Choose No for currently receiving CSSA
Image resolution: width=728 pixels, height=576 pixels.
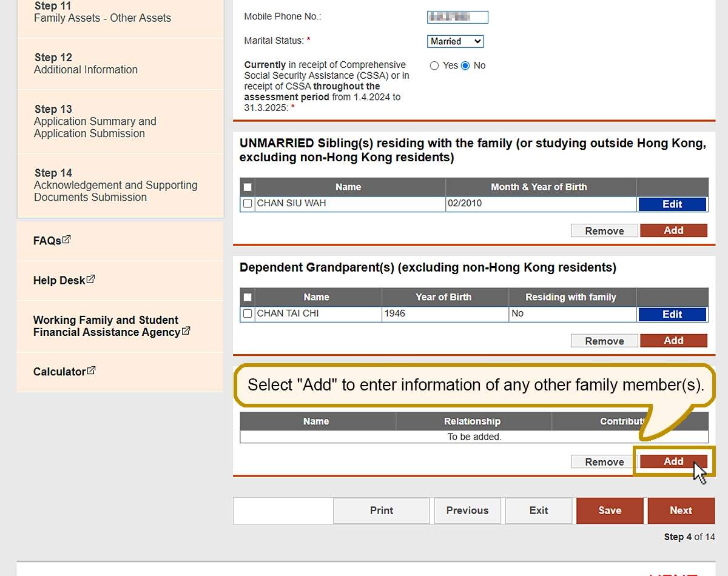(x=465, y=65)
